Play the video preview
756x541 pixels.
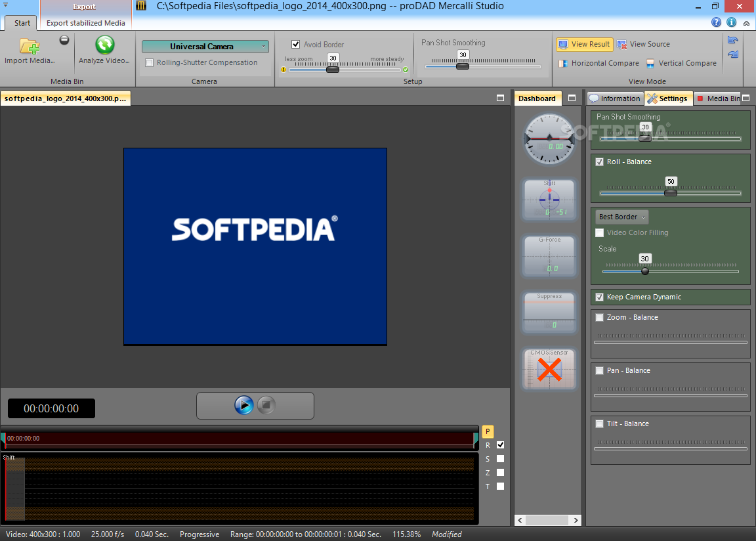tap(244, 405)
